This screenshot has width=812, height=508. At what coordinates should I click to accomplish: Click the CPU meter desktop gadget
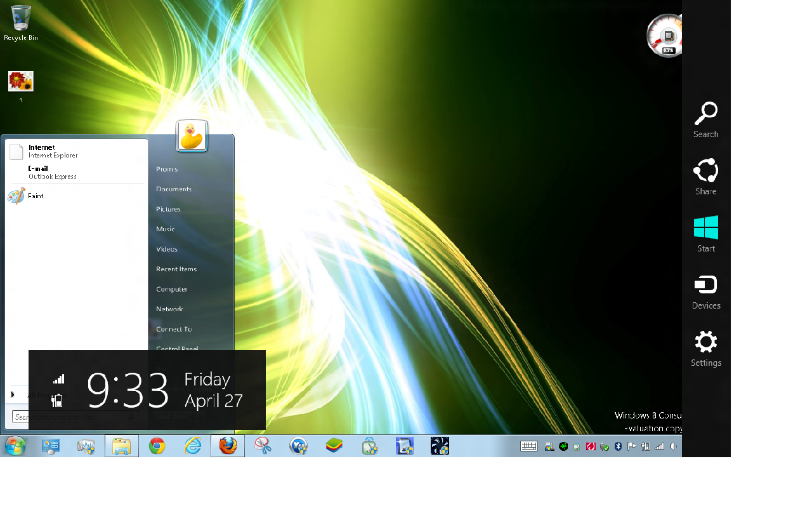pos(664,36)
